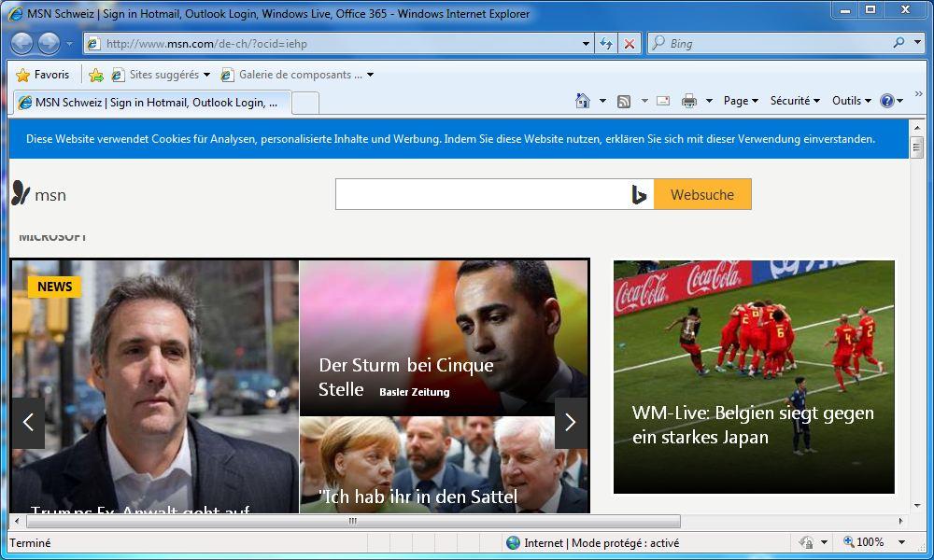Open the Sécurité menu
This screenshot has width=934, height=560.
pos(795,101)
